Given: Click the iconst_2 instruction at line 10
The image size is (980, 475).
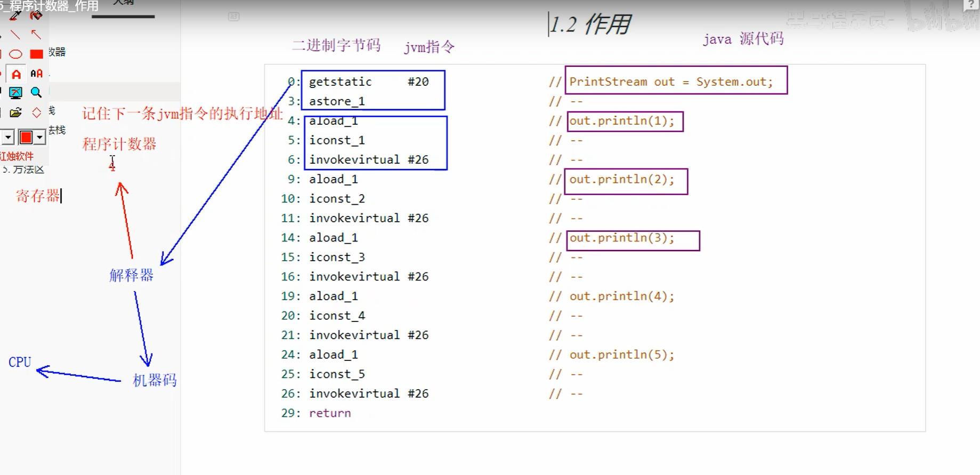Looking at the screenshot, I should (x=337, y=199).
